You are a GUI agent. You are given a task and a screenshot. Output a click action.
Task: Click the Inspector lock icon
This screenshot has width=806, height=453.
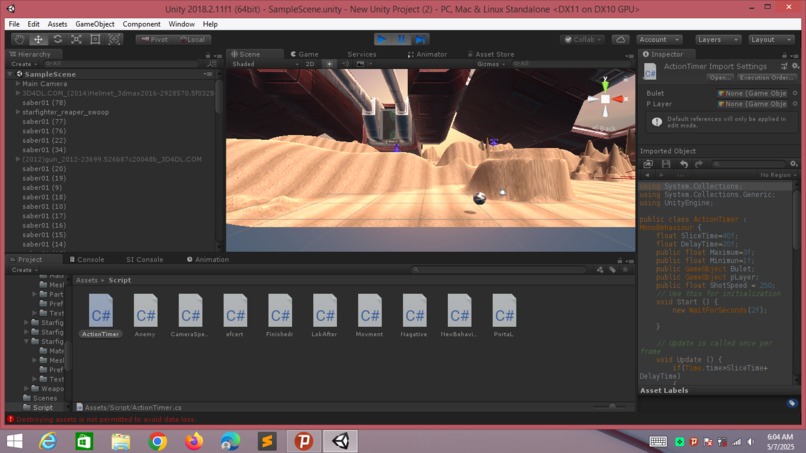(x=784, y=55)
